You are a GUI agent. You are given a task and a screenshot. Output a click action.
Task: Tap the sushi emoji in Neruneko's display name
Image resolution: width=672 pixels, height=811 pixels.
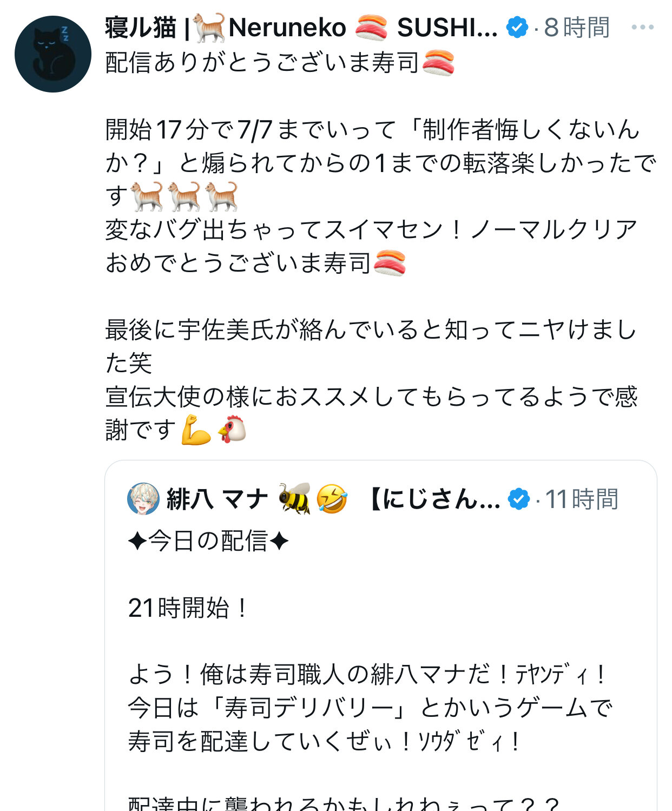371,28
